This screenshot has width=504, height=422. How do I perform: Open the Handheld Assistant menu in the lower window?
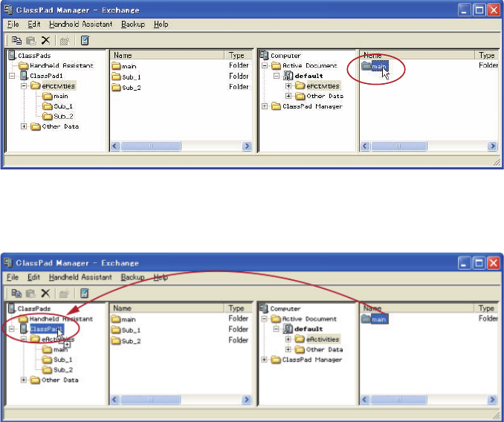click(80, 277)
